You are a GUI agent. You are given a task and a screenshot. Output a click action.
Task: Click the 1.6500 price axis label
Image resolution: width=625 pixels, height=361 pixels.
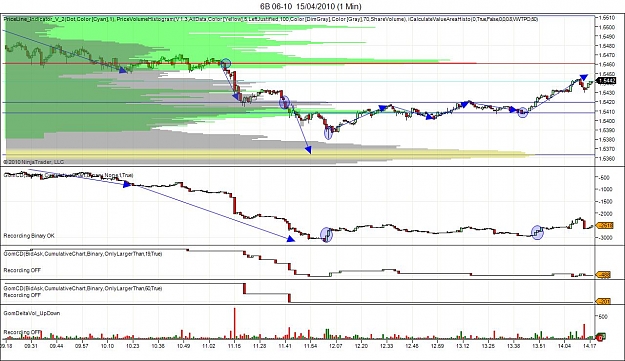[607, 27]
